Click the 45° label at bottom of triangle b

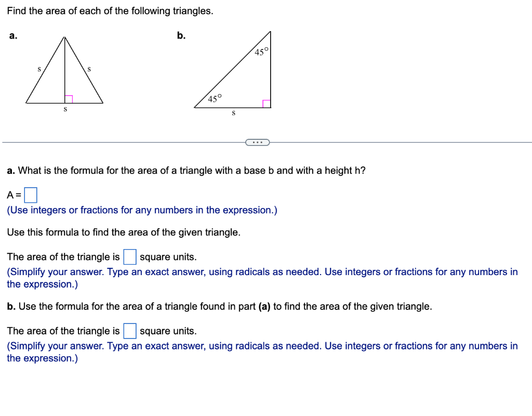tap(215, 98)
